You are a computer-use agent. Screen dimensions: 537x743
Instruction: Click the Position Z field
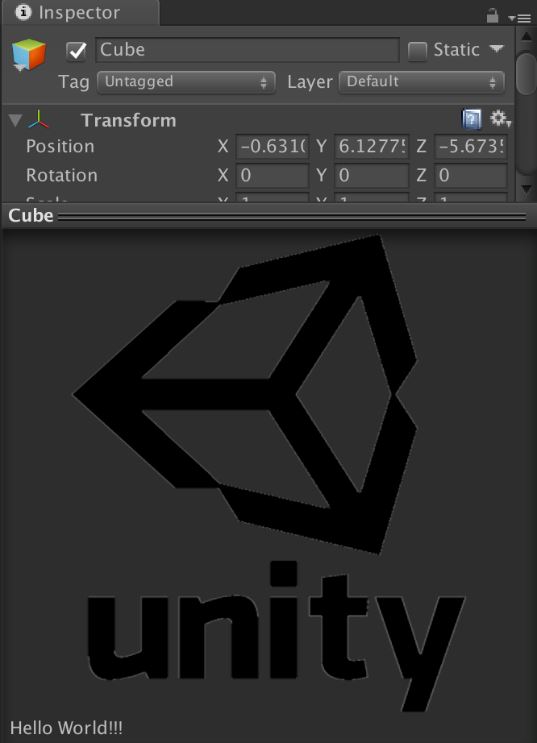click(x=471, y=146)
